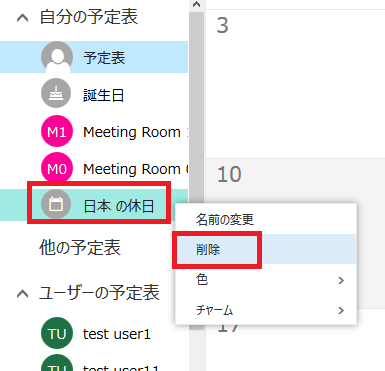
Task: Select the 予定表 calendar entry
Action: pos(94,57)
